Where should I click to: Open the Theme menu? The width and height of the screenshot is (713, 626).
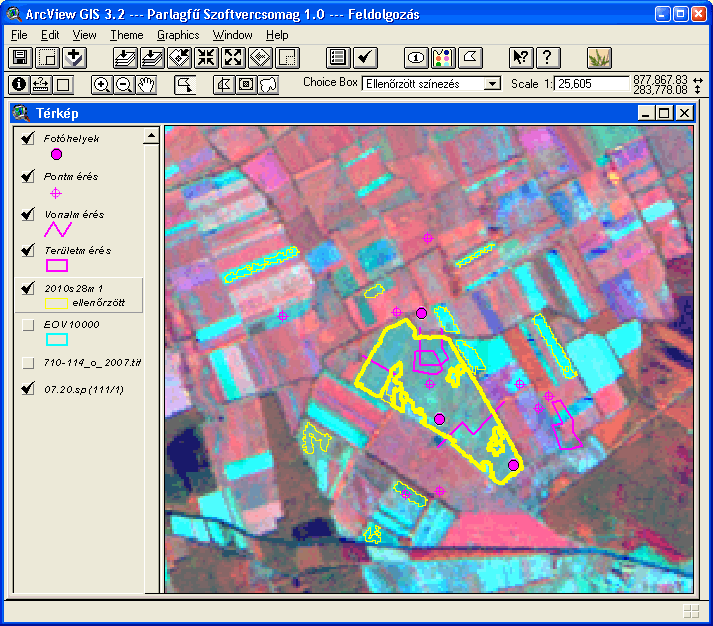(127, 35)
